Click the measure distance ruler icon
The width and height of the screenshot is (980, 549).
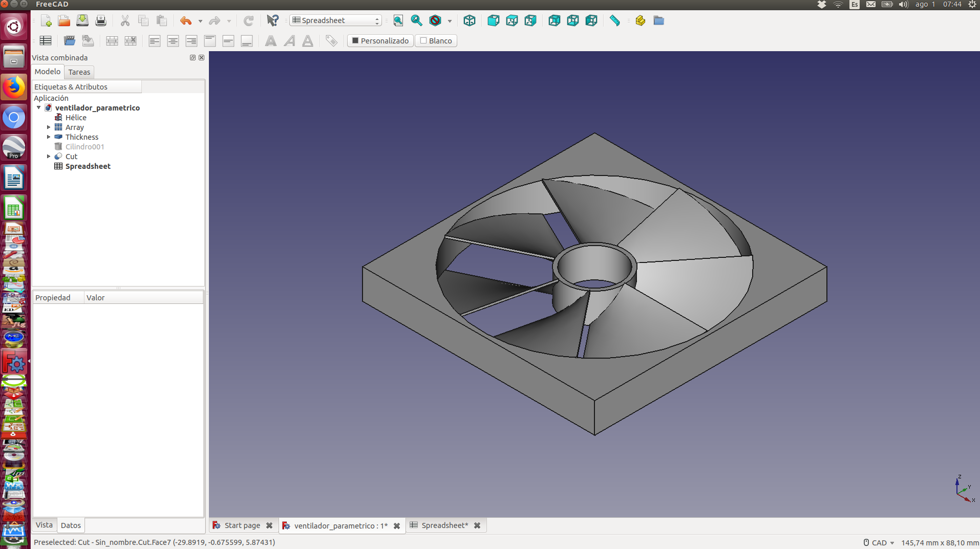click(614, 20)
